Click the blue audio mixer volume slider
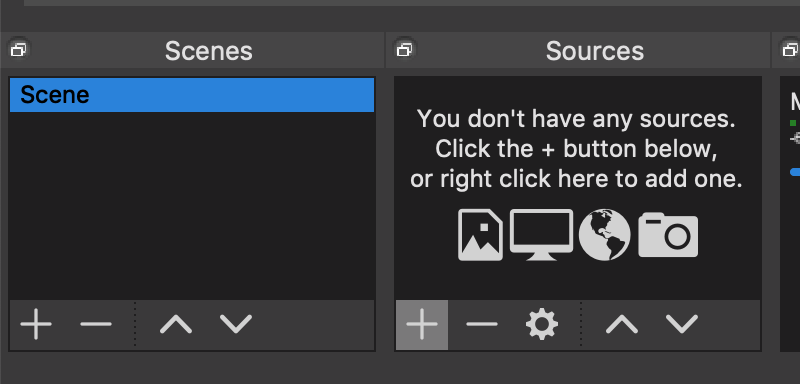 [x=795, y=172]
